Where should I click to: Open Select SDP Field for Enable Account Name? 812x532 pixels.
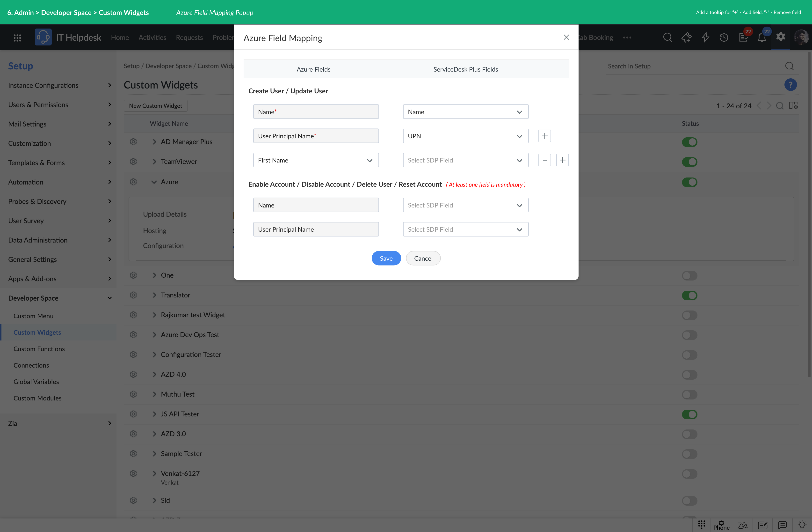point(465,205)
